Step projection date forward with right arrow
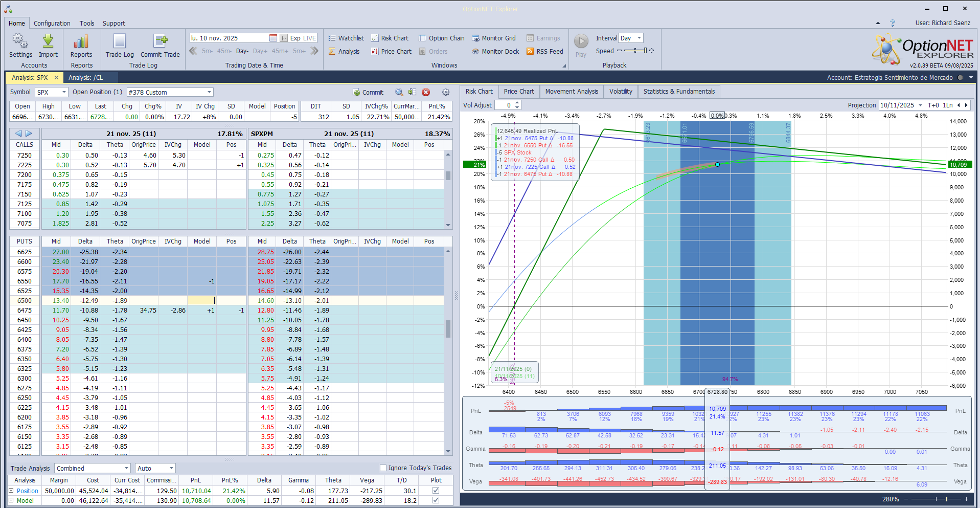980x508 pixels. 966,105
